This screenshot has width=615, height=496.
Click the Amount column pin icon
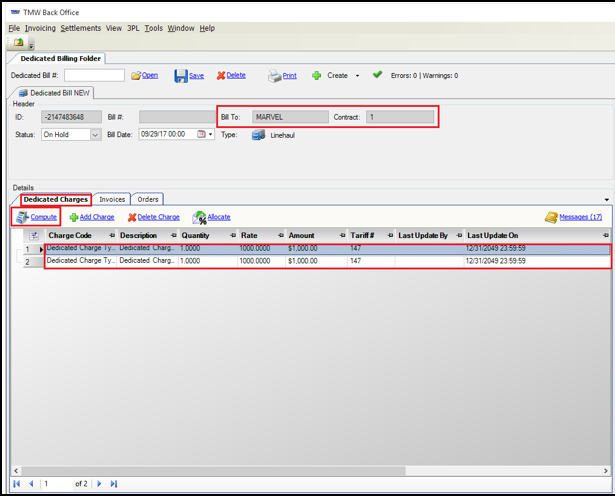pyautogui.click(x=342, y=235)
